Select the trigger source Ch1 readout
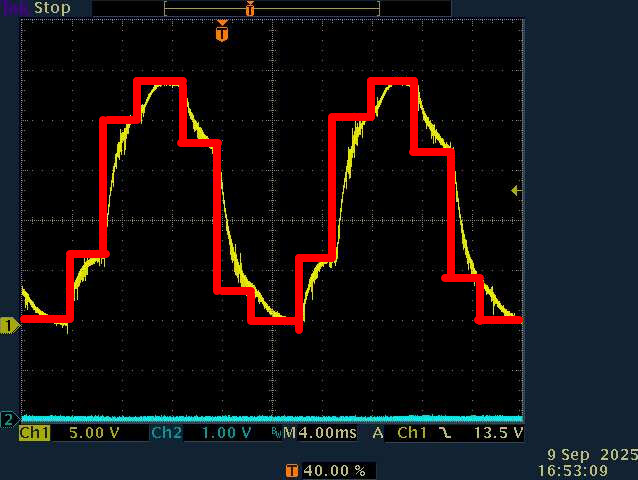Viewport: 638px width, 480px height. coord(414,433)
